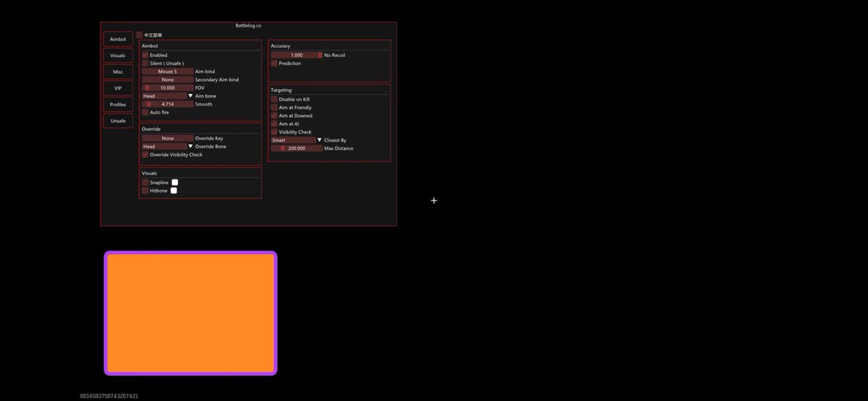The width and height of the screenshot is (868, 401).
Task: Enable the Hitbone checkbox
Action: click(x=145, y=190)
